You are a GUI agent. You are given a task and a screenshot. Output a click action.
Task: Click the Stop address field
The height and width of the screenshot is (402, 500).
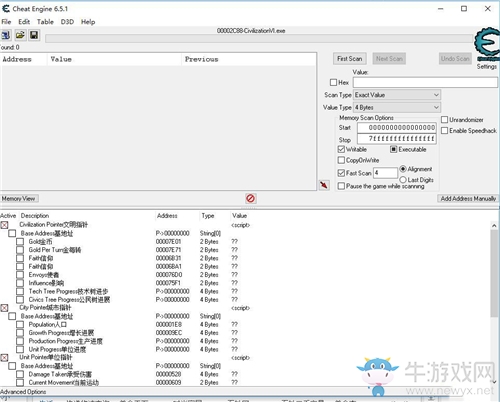[397, 139]
